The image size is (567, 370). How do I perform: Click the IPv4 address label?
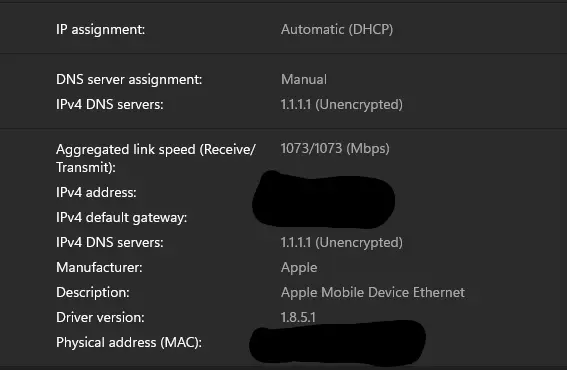point(96,192)
